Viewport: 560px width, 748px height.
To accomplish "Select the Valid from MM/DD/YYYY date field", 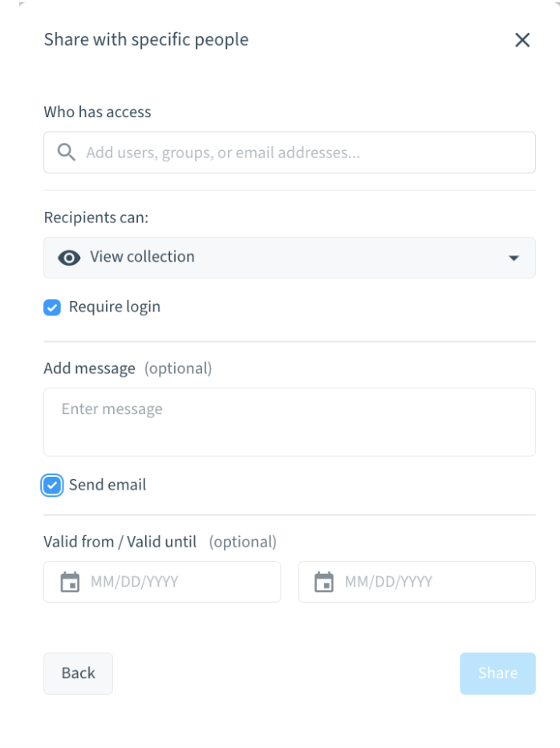I will point(177,582).
